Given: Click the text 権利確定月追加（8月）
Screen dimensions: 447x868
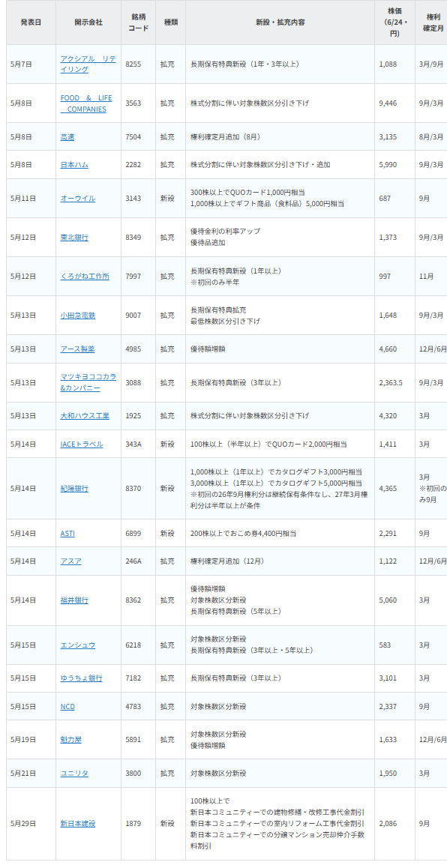Looking at the screenshot, I should [226, 136].
